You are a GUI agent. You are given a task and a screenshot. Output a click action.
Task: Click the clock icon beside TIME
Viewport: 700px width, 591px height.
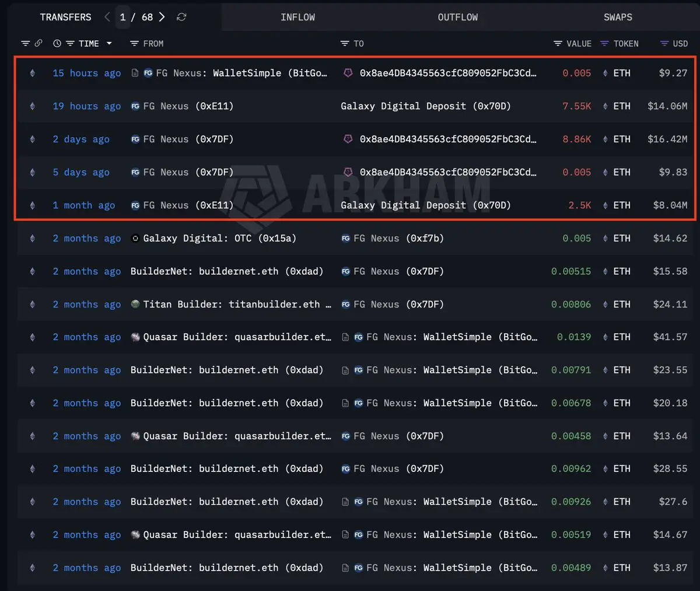pyautogui.click(x=57, y=44)
